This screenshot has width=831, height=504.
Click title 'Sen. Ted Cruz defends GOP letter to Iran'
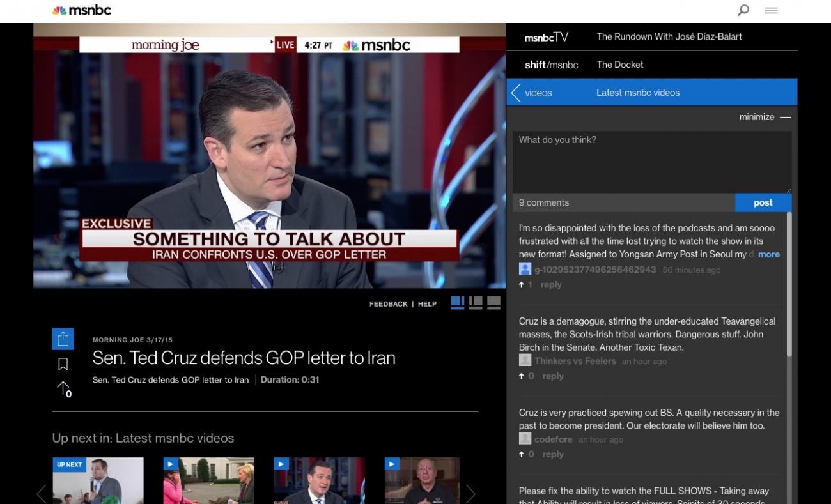click(244, 358)
